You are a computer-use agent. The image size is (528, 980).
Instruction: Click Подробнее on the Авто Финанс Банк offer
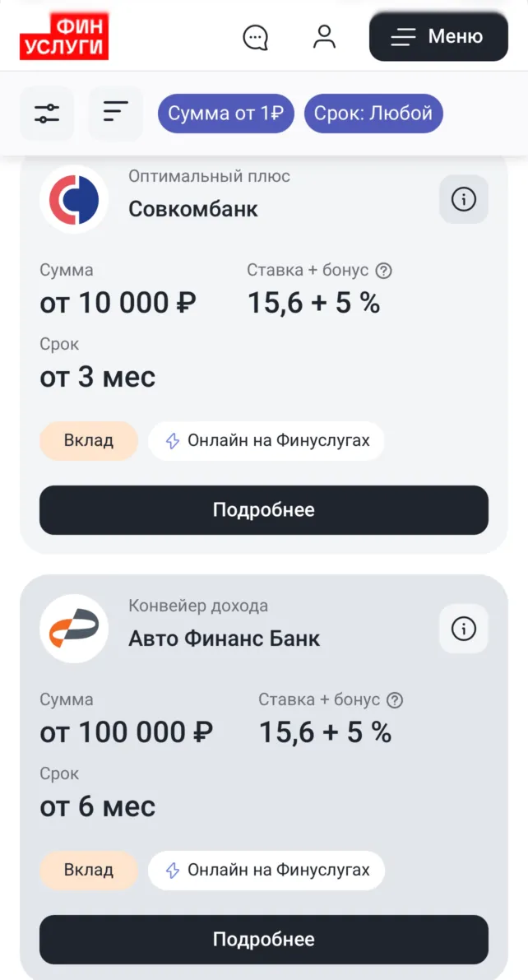[x=263, y=939]
